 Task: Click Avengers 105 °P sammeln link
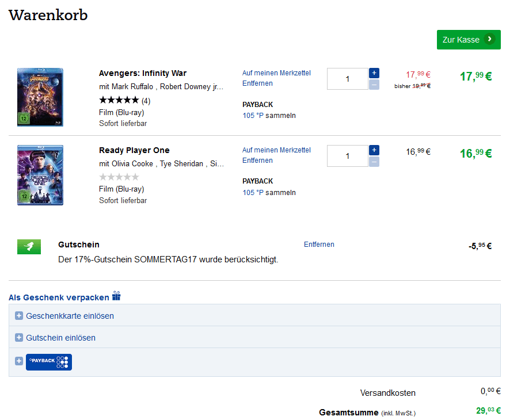pos(269,116)
